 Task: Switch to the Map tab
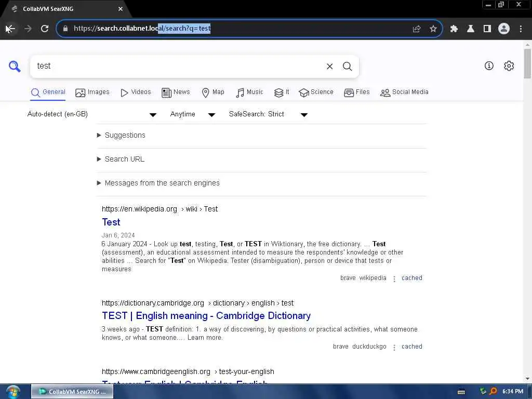[213, 92]
